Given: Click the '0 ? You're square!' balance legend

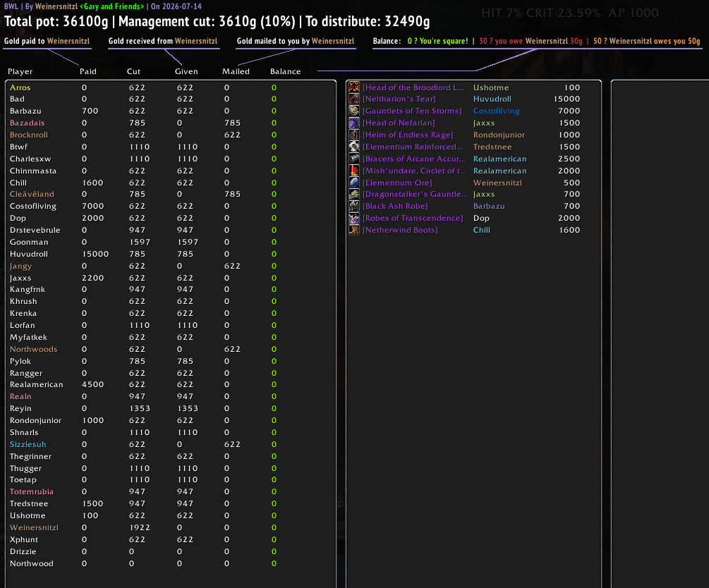Looking at the screenshot, I should point(437,41).
